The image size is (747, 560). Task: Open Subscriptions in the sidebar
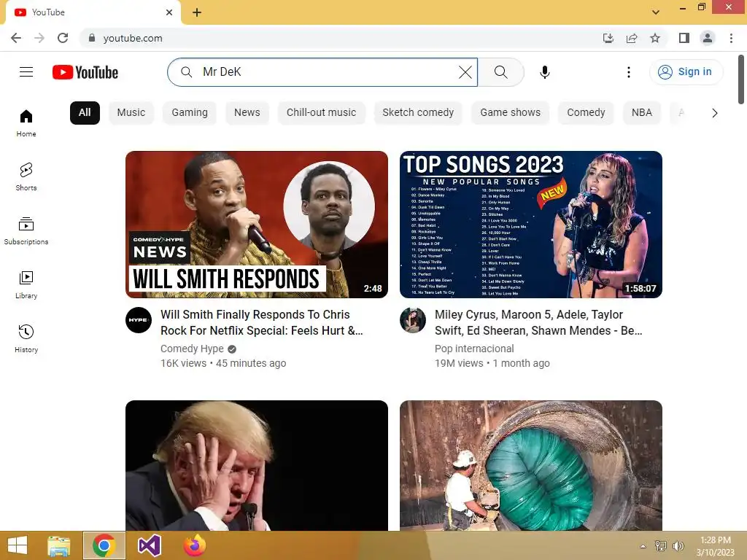tap(26, 230)
